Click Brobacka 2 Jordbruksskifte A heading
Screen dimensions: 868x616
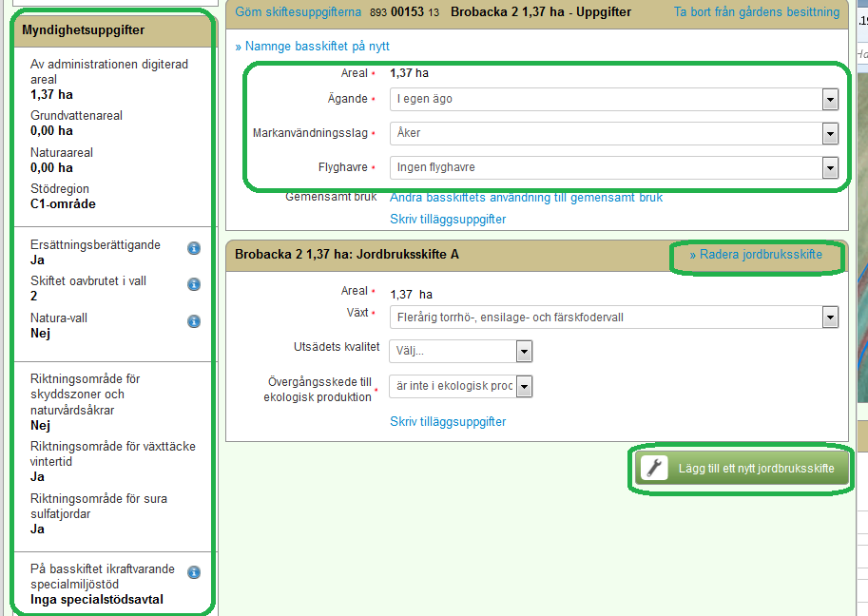(347, 255)
